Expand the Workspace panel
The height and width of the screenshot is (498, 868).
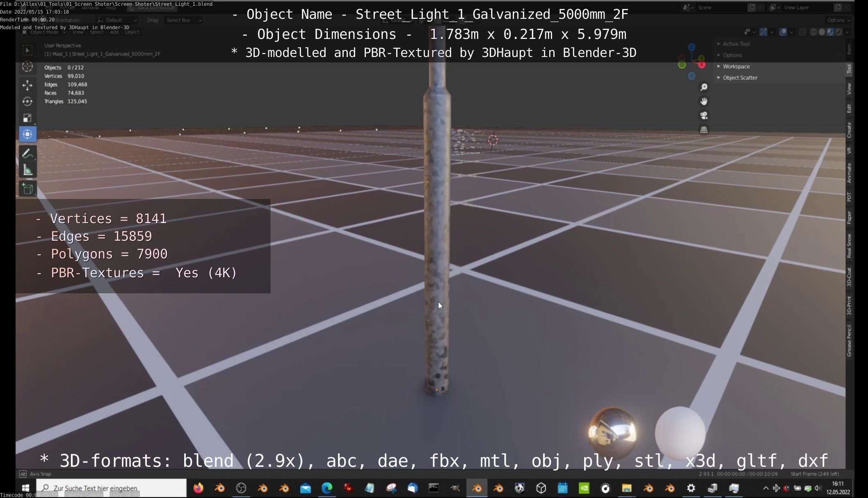(x=736, y=66)
